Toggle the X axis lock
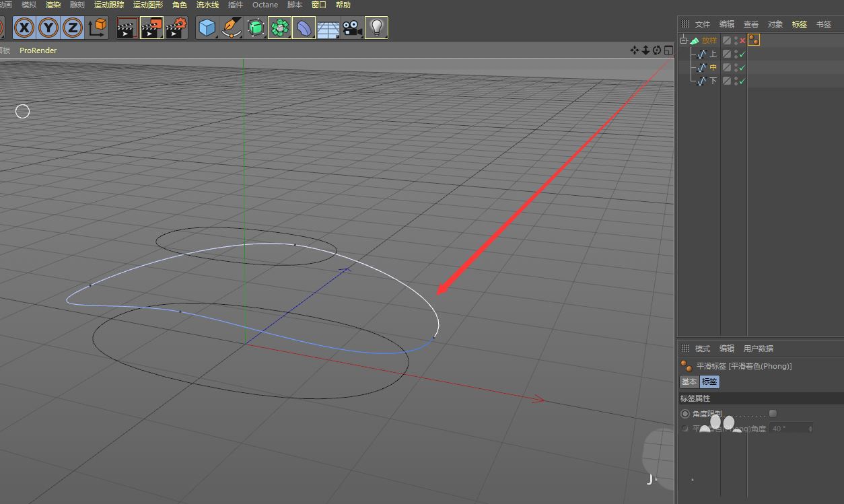The image size is (844, 504). [25, 28]
